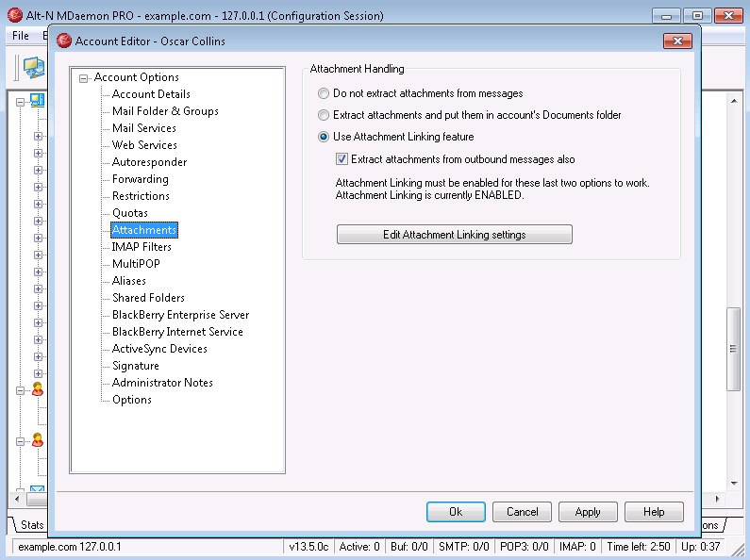The image size is (750, 560).
Task: Open Signature settings page
Action: coord(135,366)
